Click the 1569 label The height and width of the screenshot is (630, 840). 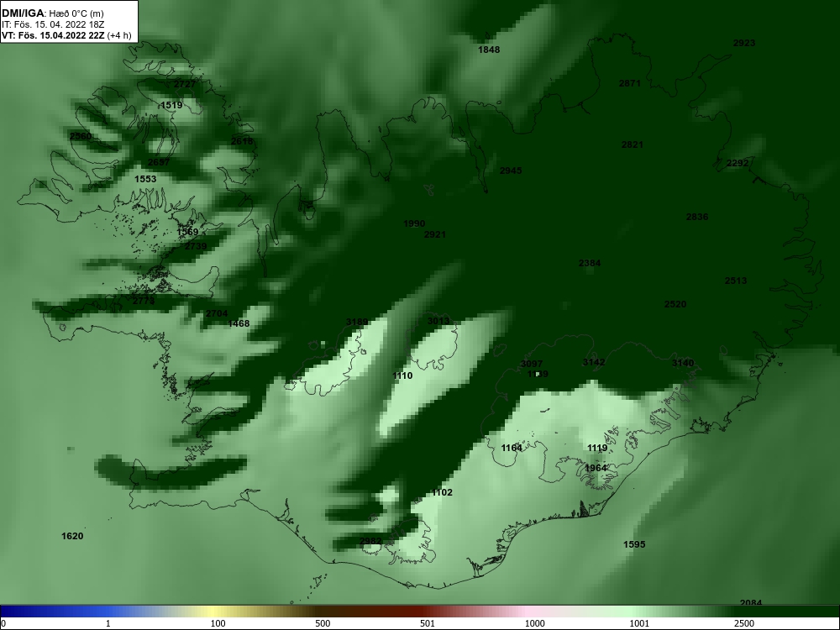pos(187,232)
